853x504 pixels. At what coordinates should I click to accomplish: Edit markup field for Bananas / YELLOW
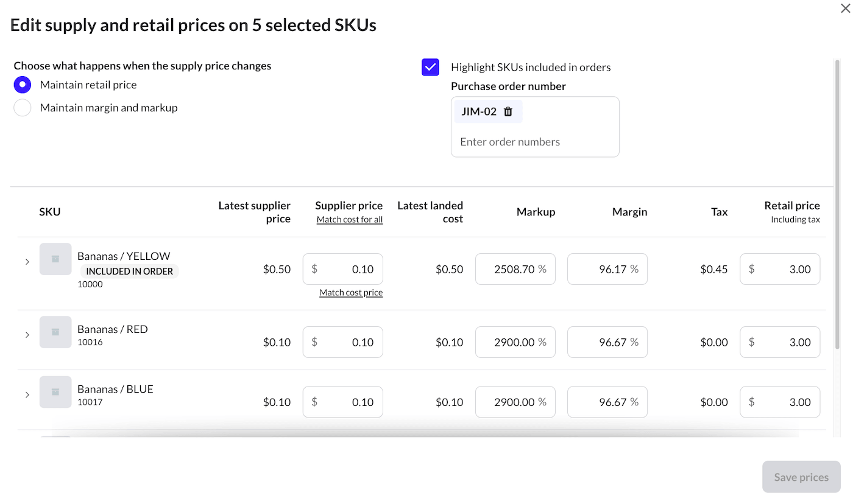(x=515, y=269)
